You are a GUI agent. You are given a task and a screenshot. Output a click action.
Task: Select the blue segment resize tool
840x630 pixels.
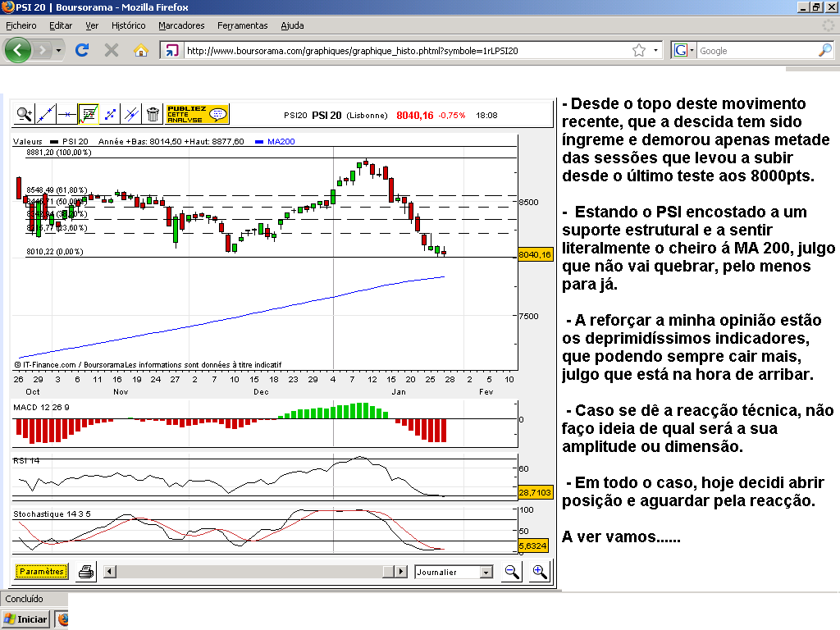pyautogui.click(x=110, y=114)
